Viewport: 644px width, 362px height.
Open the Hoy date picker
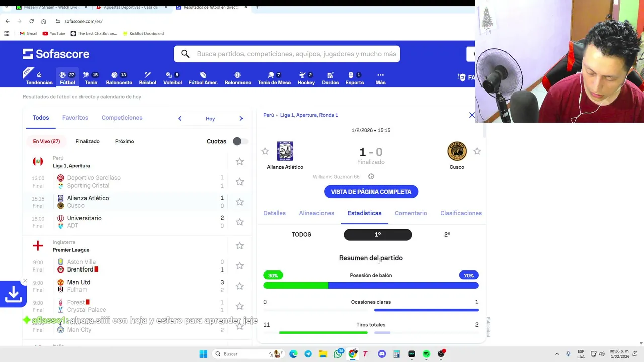click(x=210, y=119)
